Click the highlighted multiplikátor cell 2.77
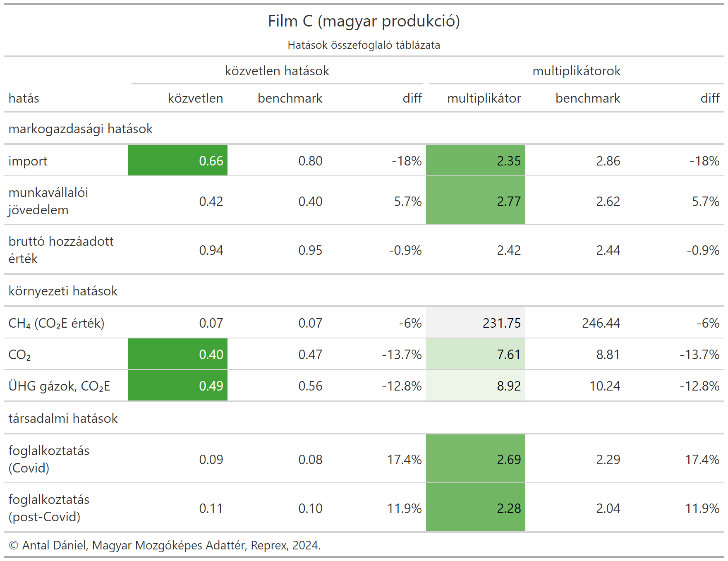 pyautogui.click(x=476, y=201)
